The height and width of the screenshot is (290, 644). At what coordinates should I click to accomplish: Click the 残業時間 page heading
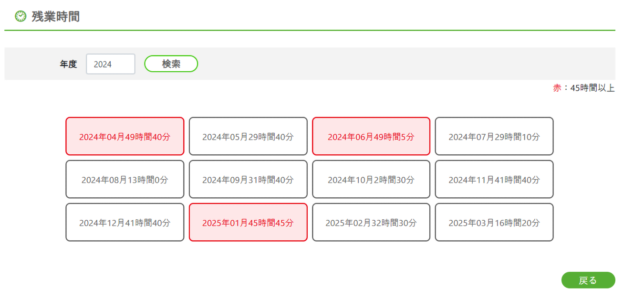click(55, 17)
